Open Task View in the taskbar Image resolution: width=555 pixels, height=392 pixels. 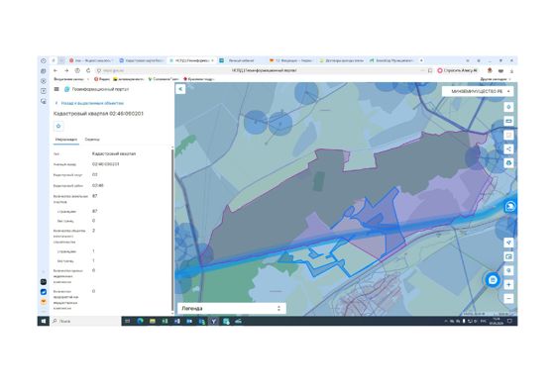click(128, 321)
